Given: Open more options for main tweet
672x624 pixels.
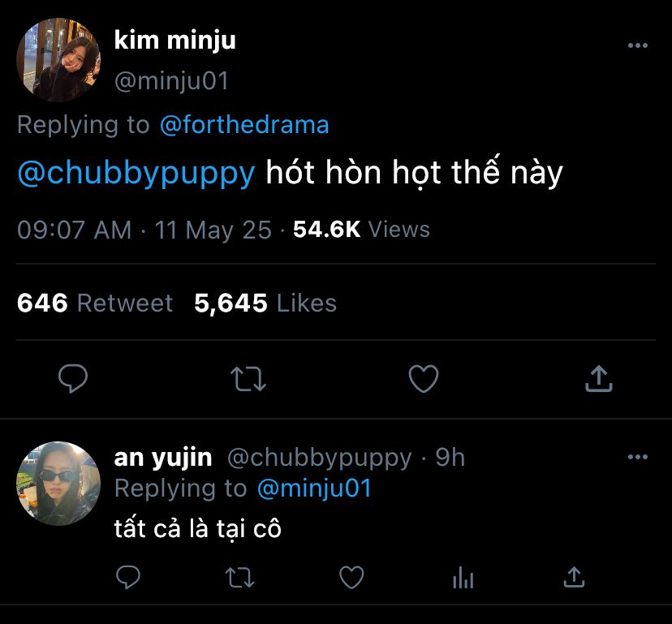Looking at the screenshot, I should tap(638, 46).
